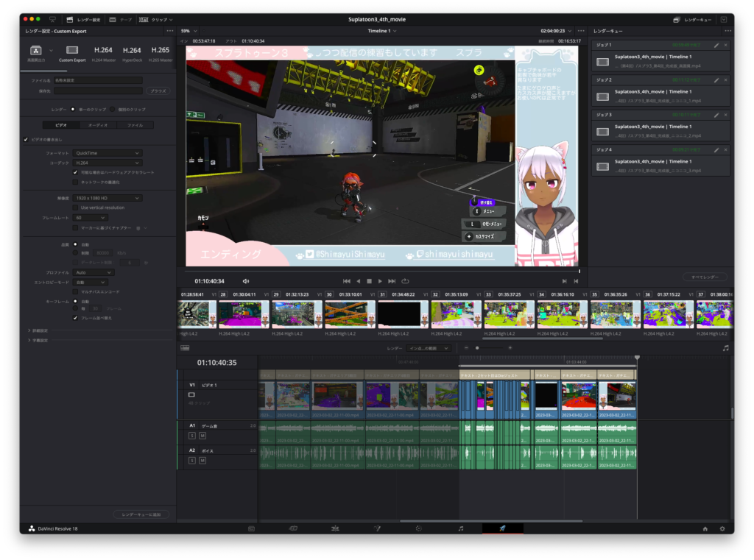Open project settings gear icon
Screen dimensions: 754x560
point(722,529)
